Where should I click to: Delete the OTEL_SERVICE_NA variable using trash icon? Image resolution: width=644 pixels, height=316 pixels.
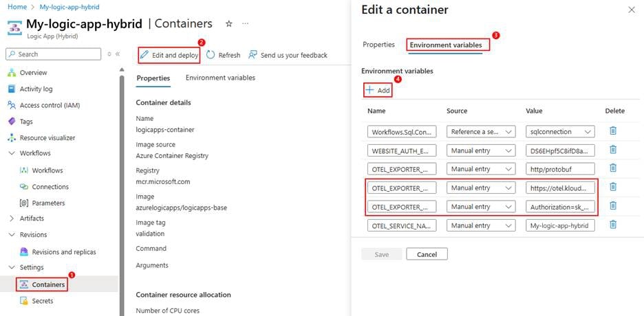pos(612,225)
